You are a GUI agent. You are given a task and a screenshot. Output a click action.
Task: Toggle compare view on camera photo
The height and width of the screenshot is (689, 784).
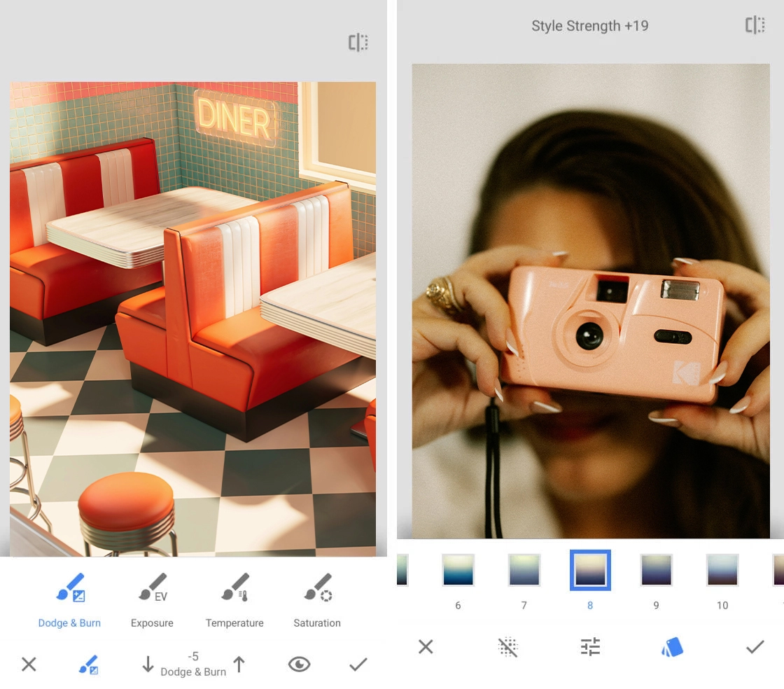click(755, 26)
